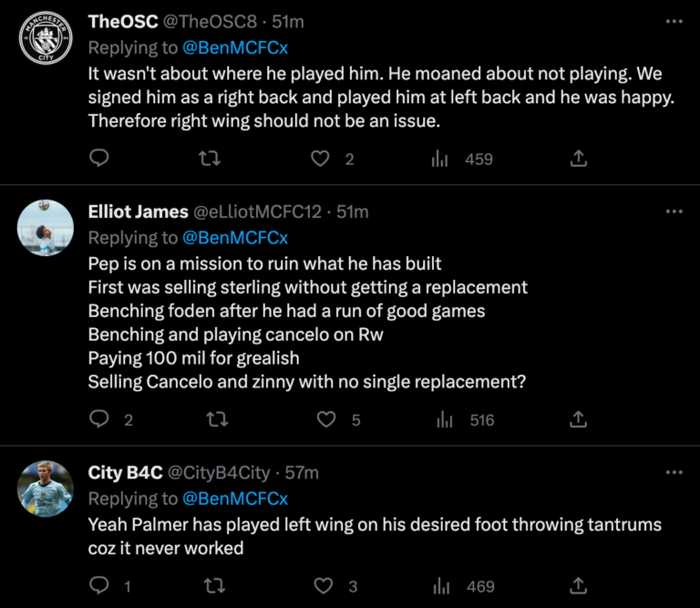This screenshot has width=700, height=608.
Task: Like City B4C's tweet
Action: [x=323, y=585]
